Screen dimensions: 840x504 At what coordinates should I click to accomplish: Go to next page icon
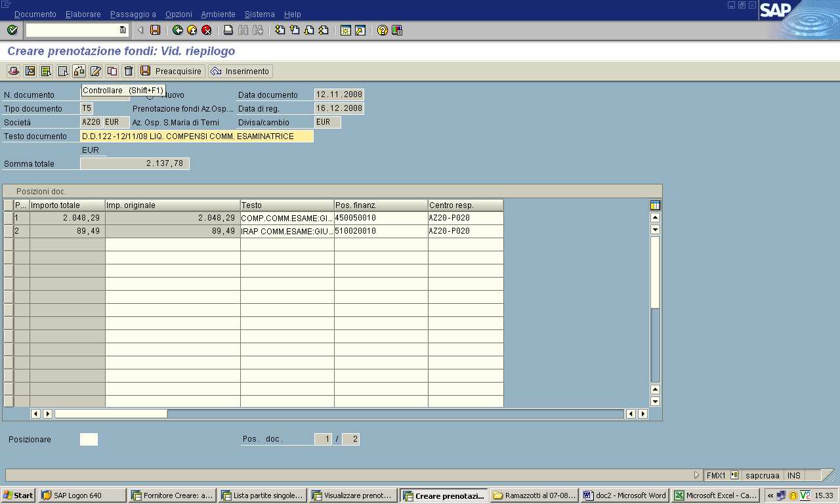[x=309, y=30]
